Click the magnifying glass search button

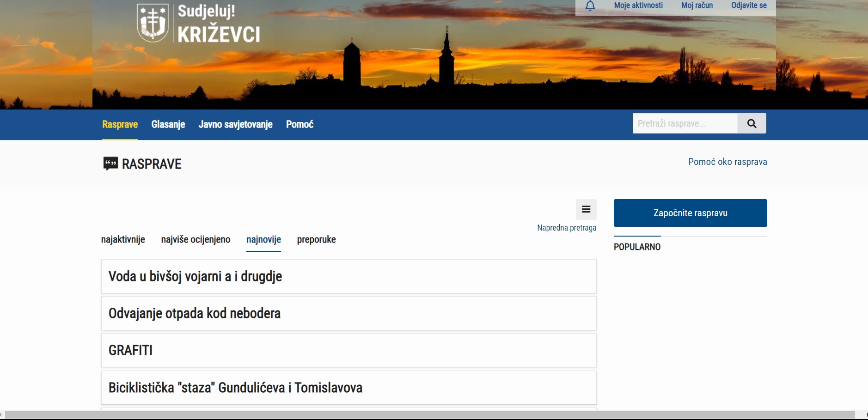[752, 123]
